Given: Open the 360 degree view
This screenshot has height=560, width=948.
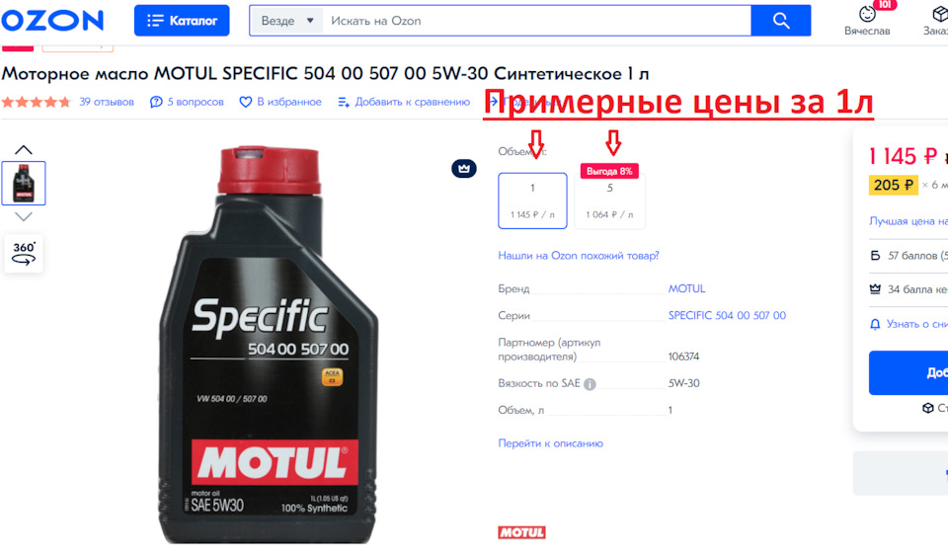Looking at the screenshot, I should (24, 254).
